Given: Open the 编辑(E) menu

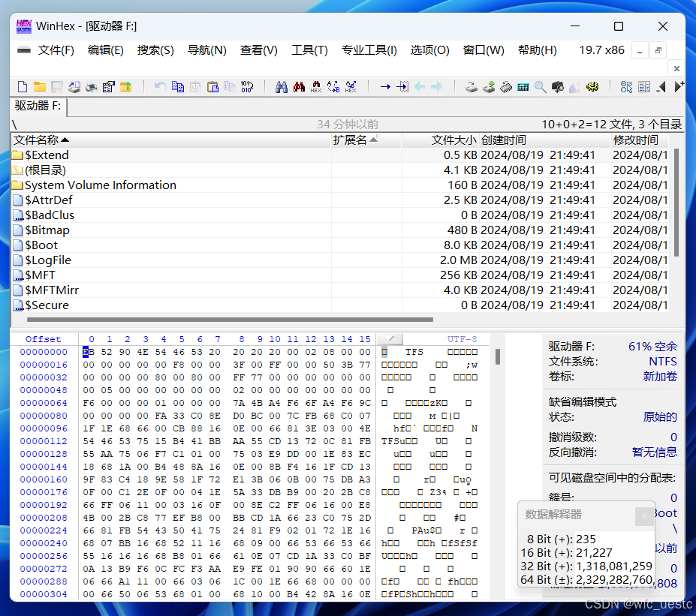Looking at the screenshot, I should tap(106, 50).
